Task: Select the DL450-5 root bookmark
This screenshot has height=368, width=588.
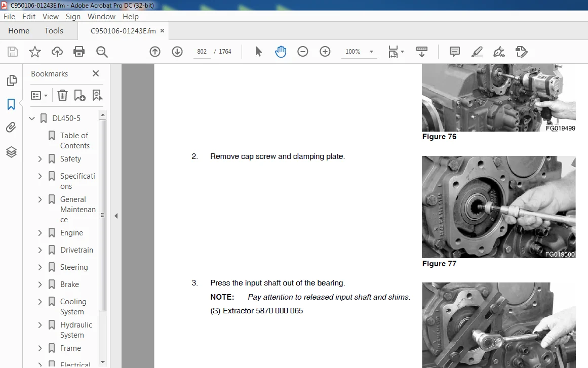Action: [66, 118]
